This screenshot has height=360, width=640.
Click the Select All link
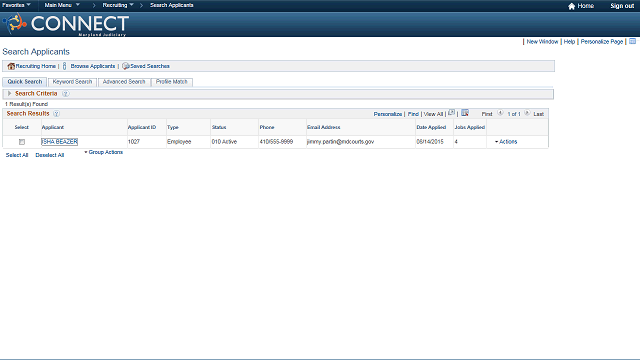pyautogui.click(x=17, y=155)
